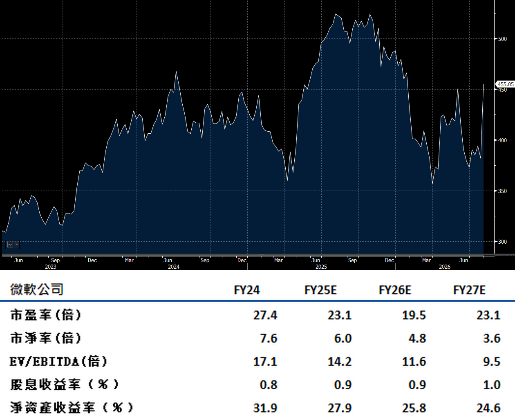515x420 pixels.
Task: Click the Sep label above 2023
Action: pos(55,260)
